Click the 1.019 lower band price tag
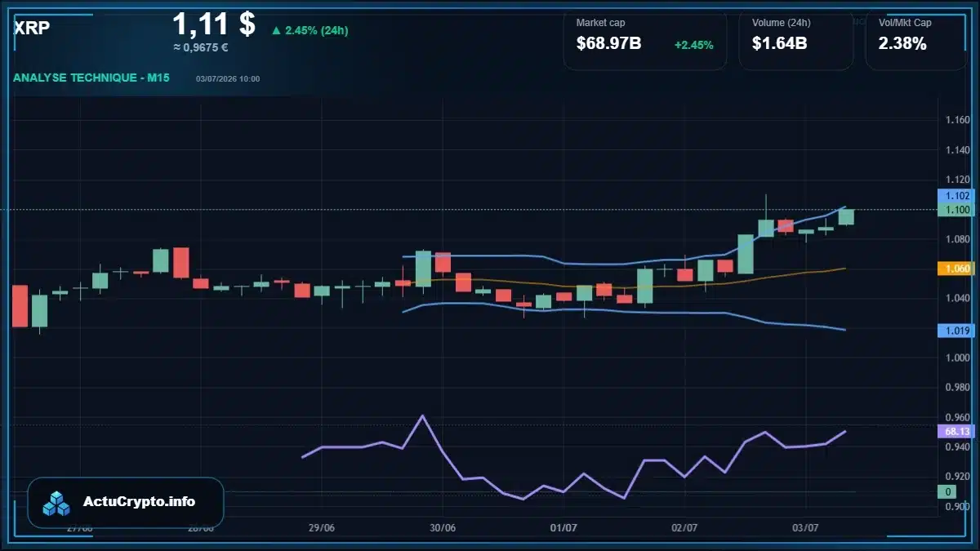 click(956, 331)
